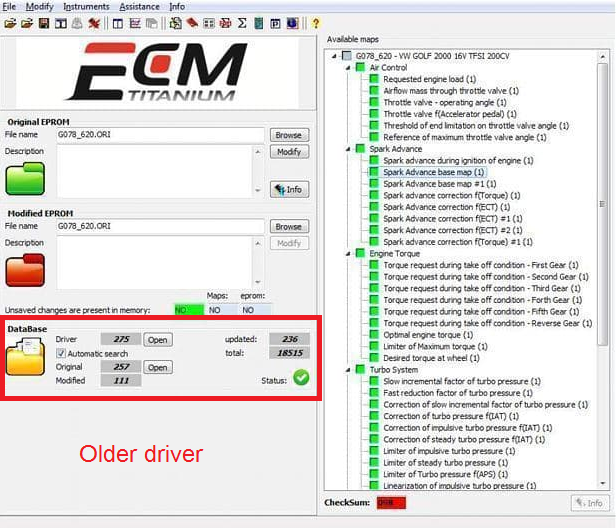This screenshot has height=528, width=616.
Task: Click the grey grid toolbar icon
Action: (209, 24)
